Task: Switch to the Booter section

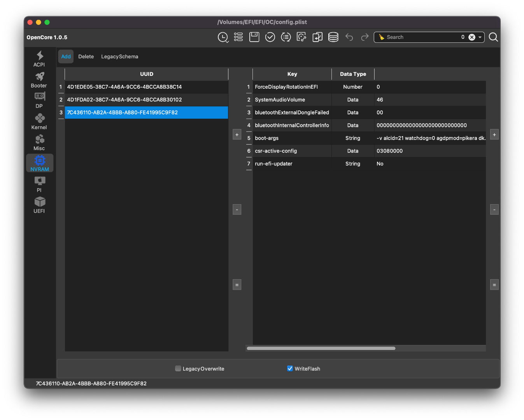Action: 39,80
